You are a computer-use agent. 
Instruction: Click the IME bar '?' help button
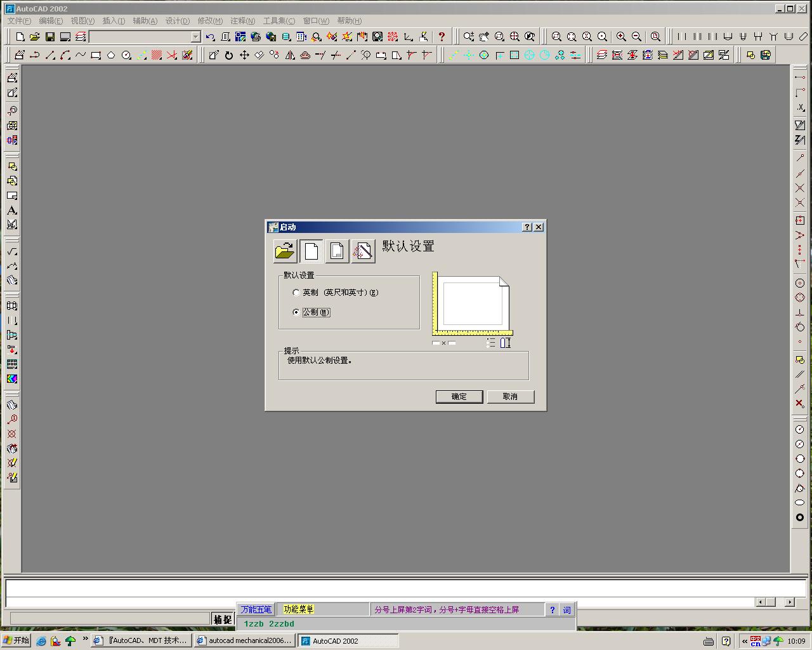[553, 610]
